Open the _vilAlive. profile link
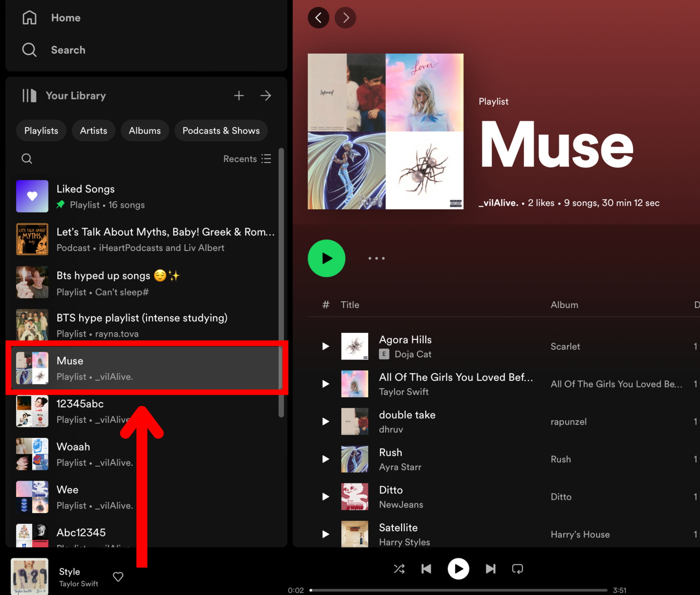Image resolution: width=700 pixels, height=595 pixels. pos(498,203)
